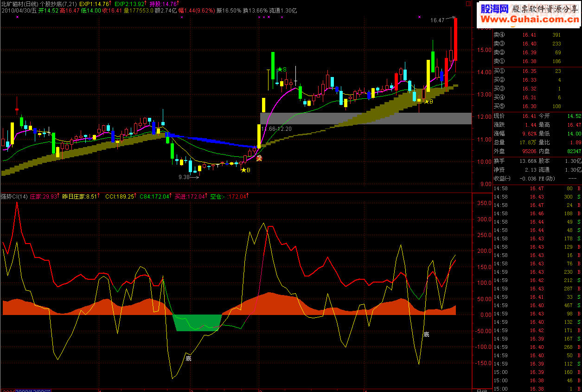
Task: Click the 收16.41 close price in the header
Action: pos(113,10)
